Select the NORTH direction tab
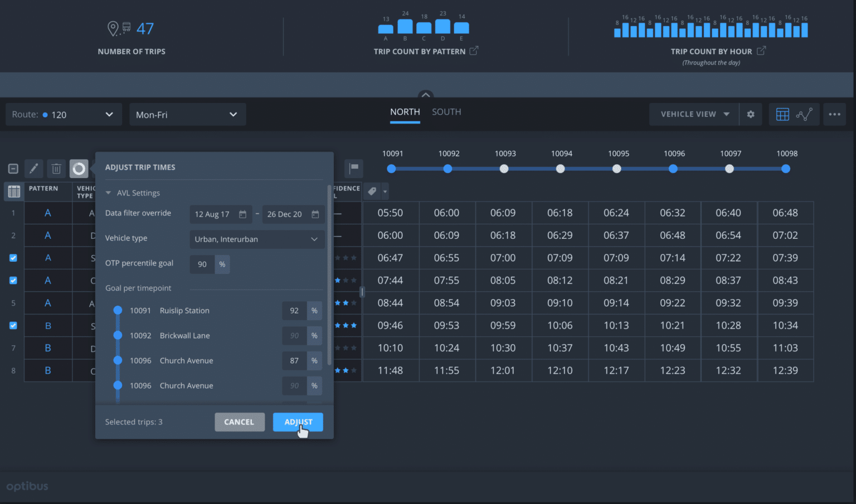Screen dimensions: 856x504 click(405, 112)
